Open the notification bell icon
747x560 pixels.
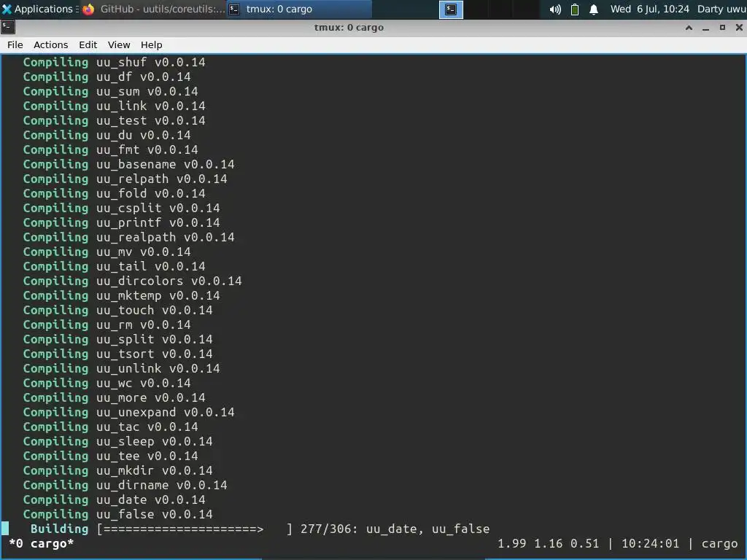pyautogui.click(x=594, y=9)
